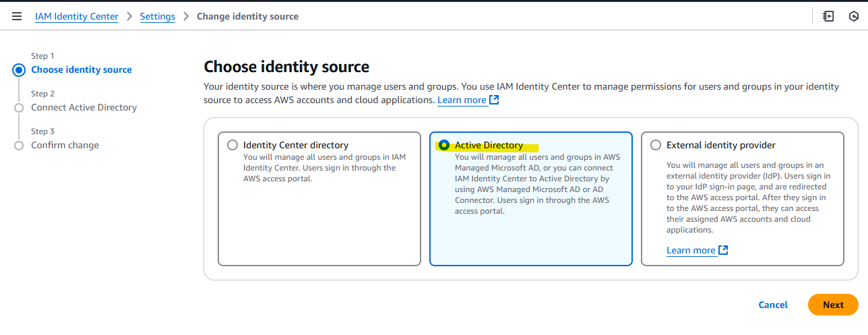868x335 pixels.
Task: Open the CloudShell panel icon in header
Action: 828,16
